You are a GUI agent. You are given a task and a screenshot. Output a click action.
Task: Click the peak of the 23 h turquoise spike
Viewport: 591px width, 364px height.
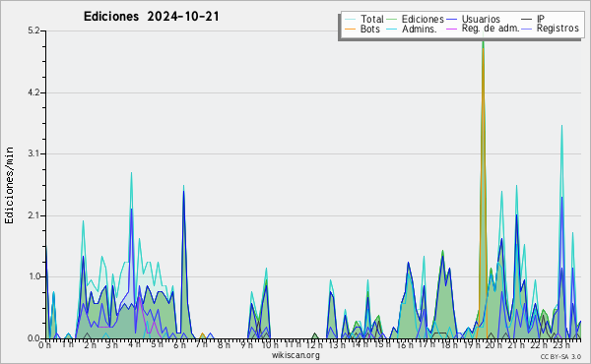[x=561, y=126]
